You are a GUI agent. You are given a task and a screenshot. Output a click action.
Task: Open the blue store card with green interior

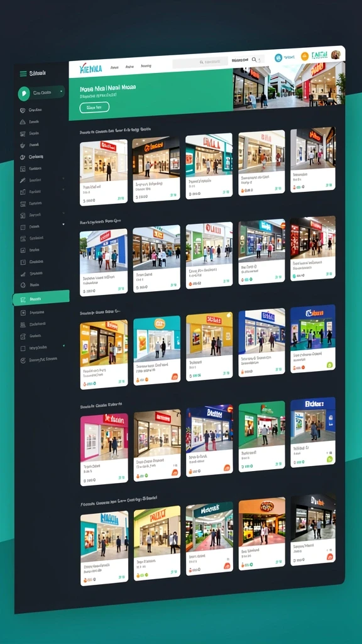[x=313, y=339]
